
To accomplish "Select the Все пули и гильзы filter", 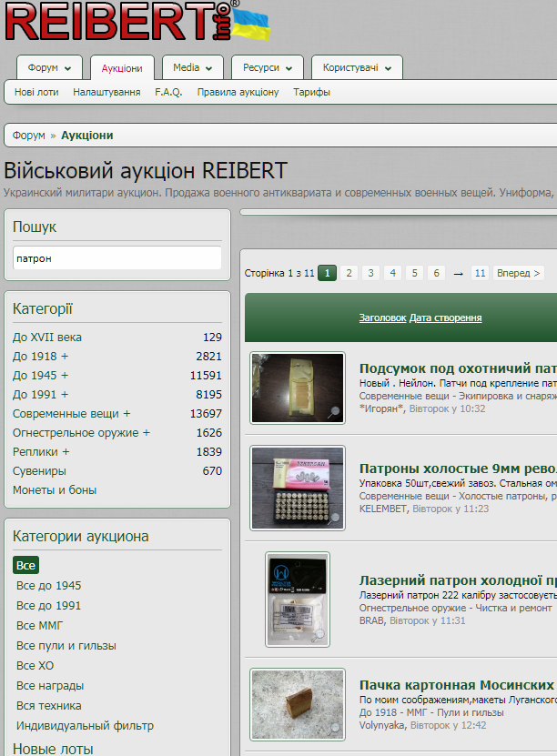I will (66, 645).
